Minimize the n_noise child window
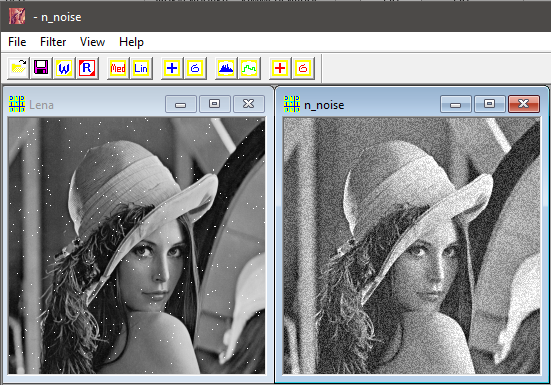 455,104
